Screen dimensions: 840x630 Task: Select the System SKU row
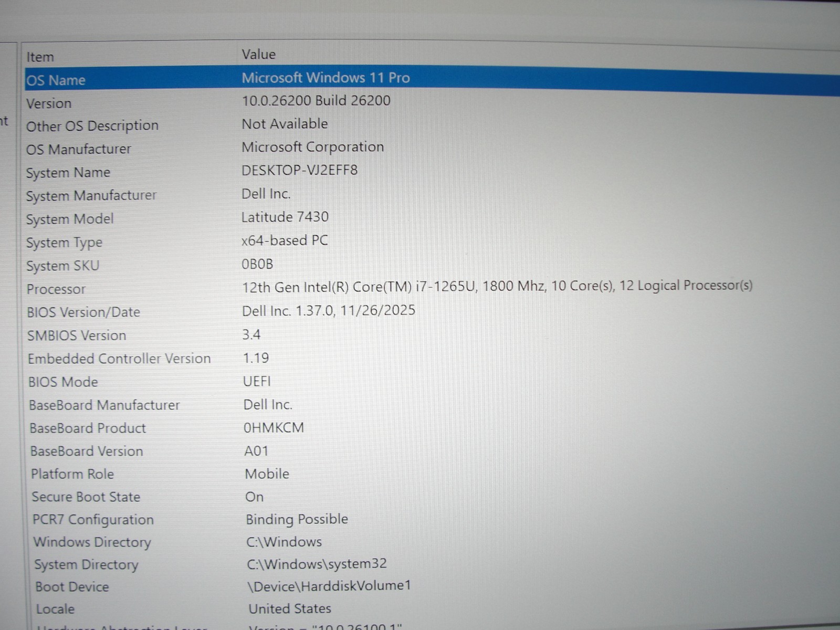[62, 266]
